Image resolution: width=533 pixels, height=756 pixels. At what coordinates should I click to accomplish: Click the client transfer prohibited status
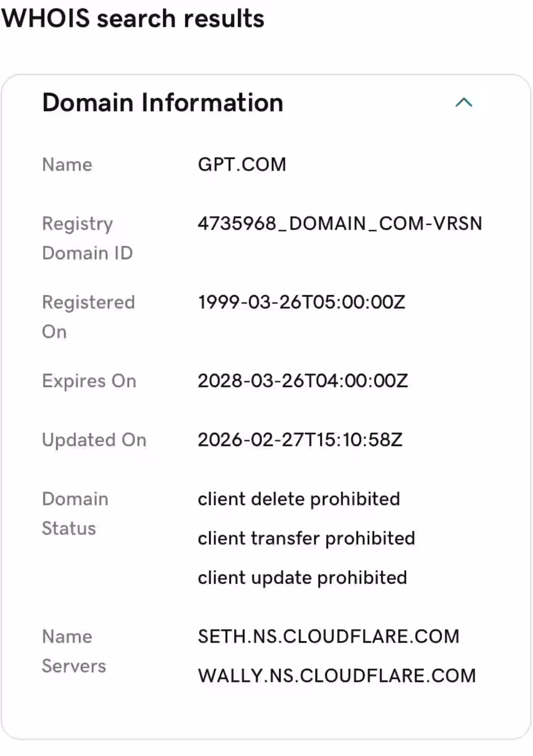[306, 539]
